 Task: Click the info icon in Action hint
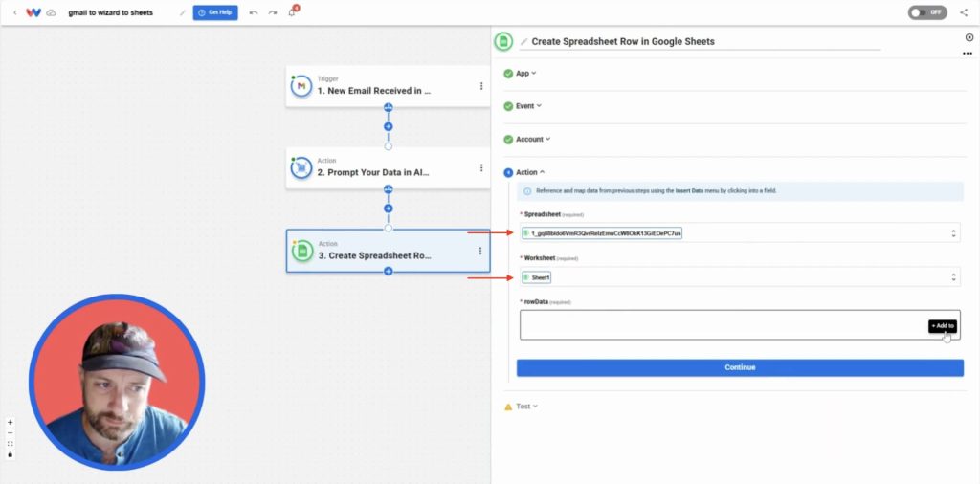coord(527,191)
